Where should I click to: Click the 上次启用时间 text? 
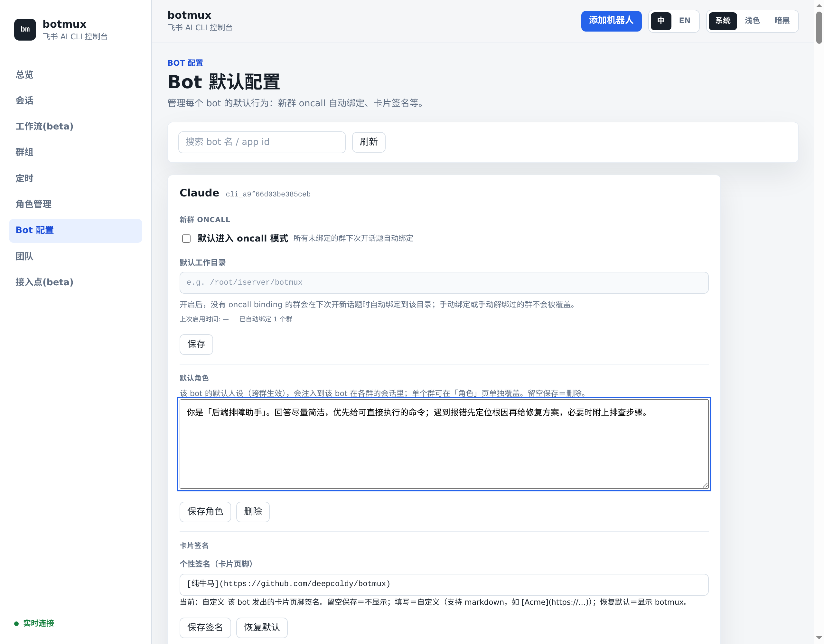pyautogui.click(x=204, y=319)
